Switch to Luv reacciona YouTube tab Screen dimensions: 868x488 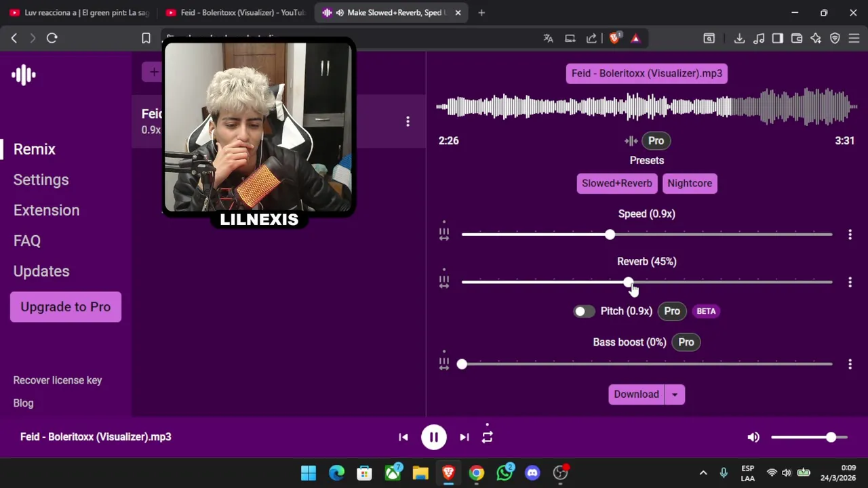(x=79, y=13)
